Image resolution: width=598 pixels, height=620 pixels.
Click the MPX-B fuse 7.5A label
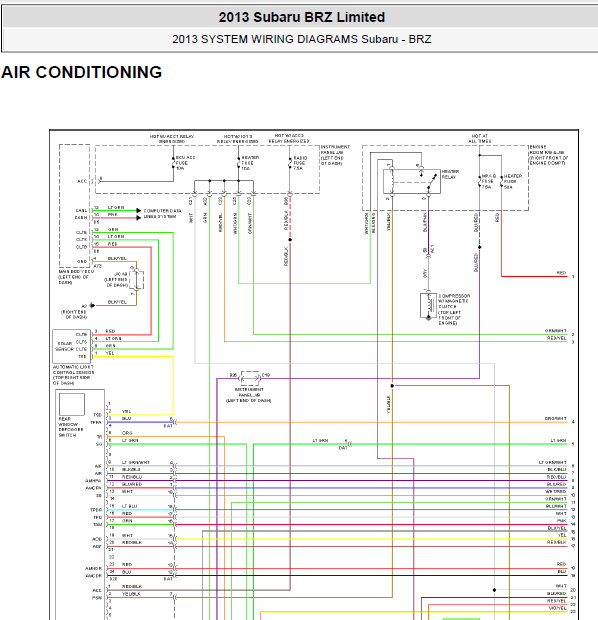488,181
